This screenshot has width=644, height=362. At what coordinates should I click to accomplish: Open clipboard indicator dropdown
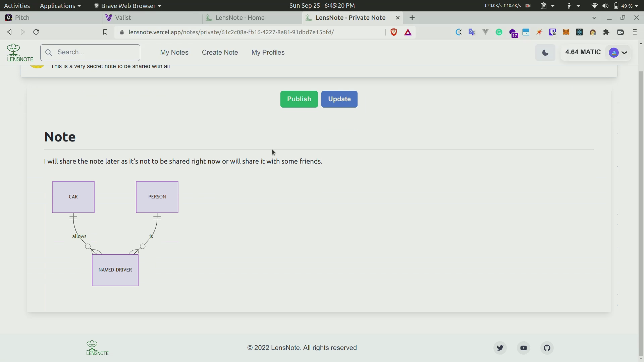click(x=547, y=6)
